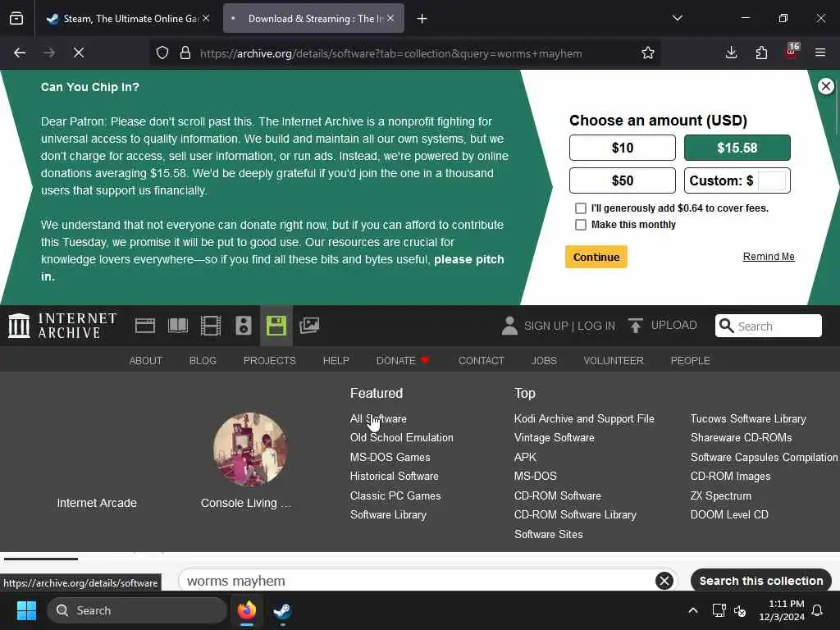Open the Firefox application menu
The height and width of the screenshot is (630, 840).
820,52
